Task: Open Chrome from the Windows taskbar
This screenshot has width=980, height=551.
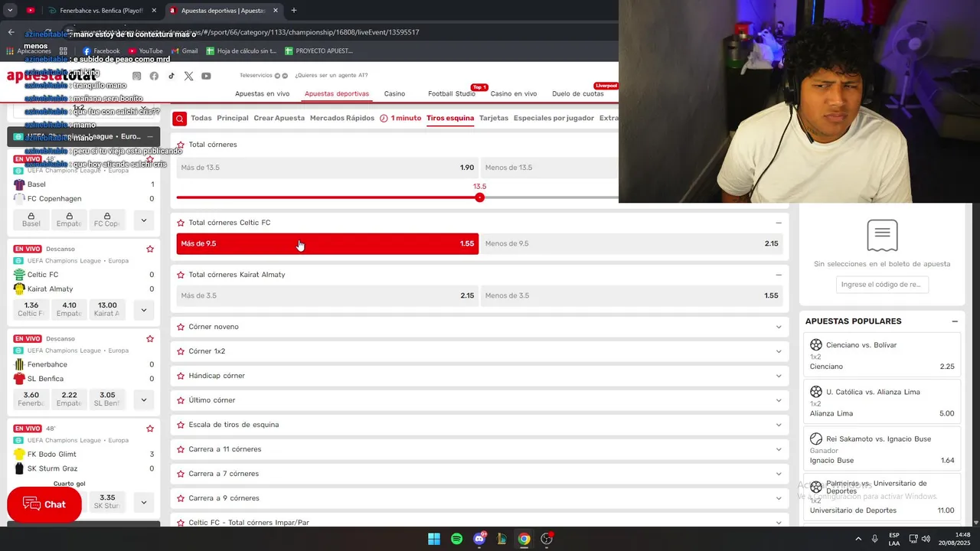Action: pyautogui.click(x=524, y=539)
